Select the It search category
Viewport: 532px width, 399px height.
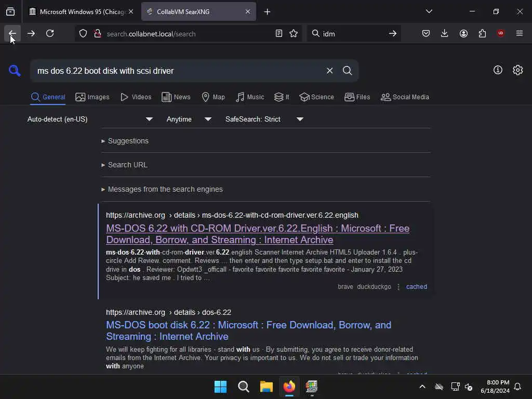point(282,97)
